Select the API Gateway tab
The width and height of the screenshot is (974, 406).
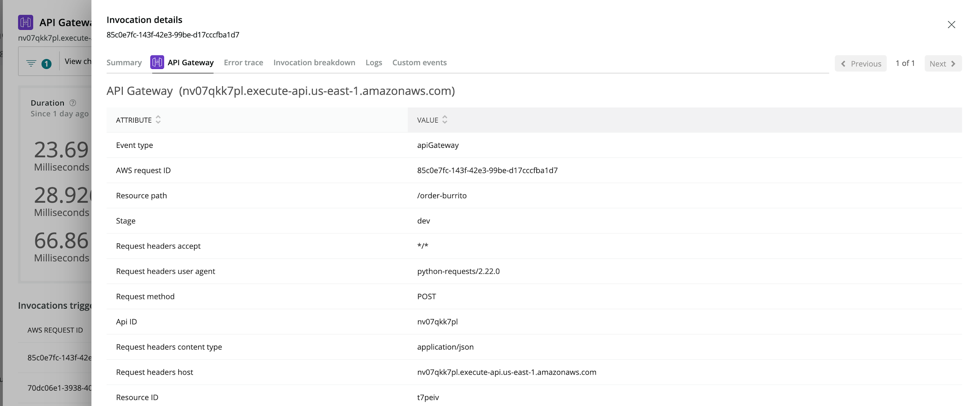point(182,63)
